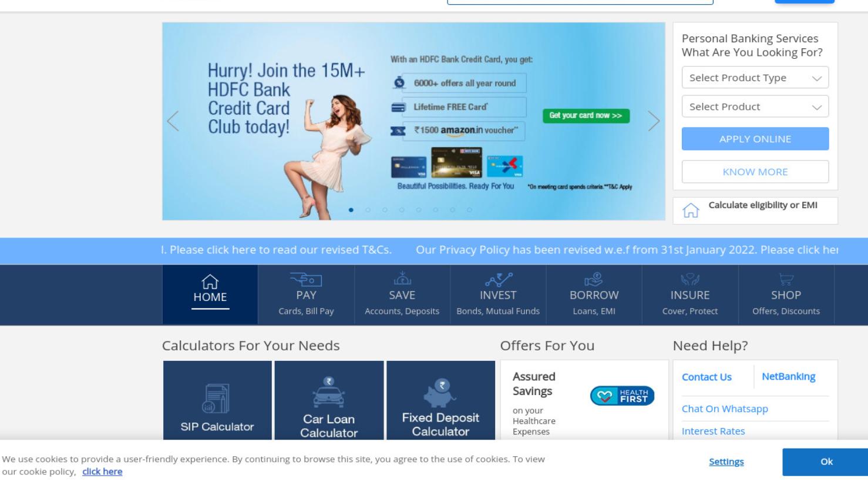
Task: Select third carousel dot indicator
Action: tap(385, 210)
